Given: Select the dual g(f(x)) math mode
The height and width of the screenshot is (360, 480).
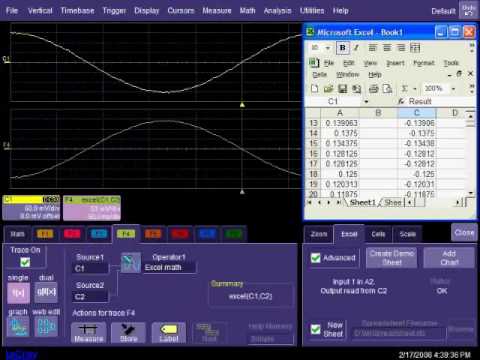Looking at the screenshot, I should [x=46, y=293].
